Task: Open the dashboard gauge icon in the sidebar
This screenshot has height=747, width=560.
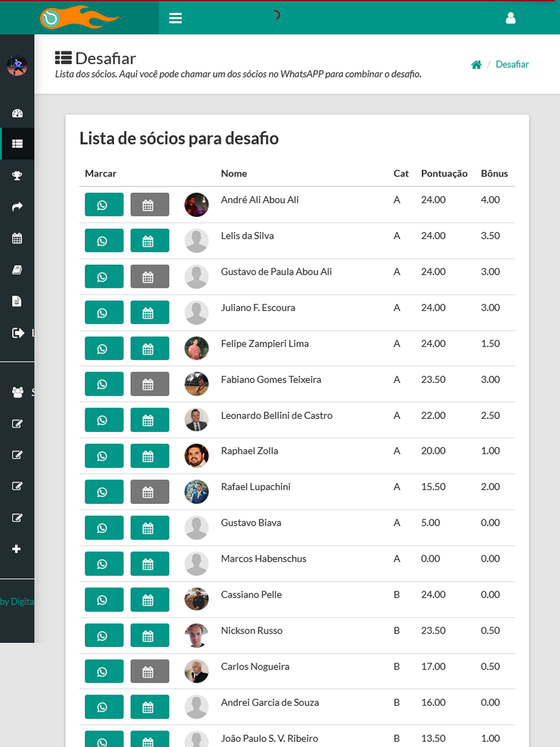Action: click(x=17, y=113)
